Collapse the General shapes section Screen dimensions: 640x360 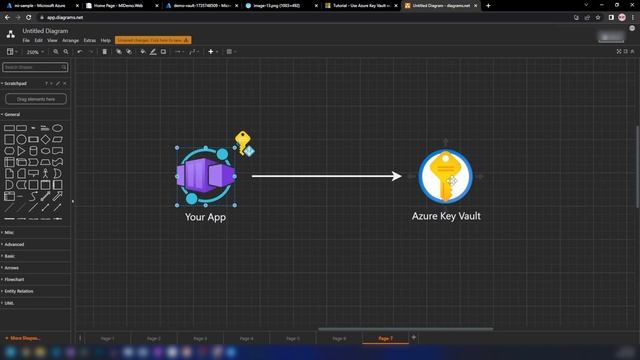click(x=11, y=115)
